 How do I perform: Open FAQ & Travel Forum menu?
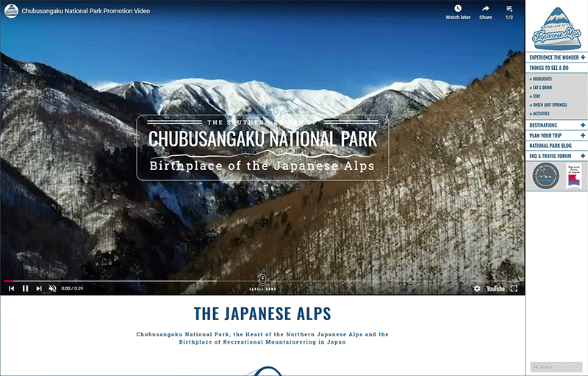[x=550, y=156]
